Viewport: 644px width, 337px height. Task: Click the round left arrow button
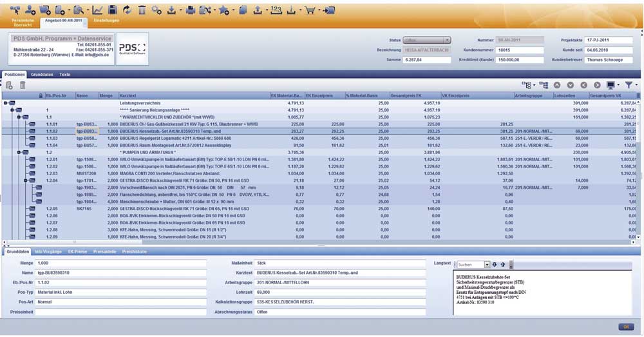pyautogui.click(x=583, y=85)
